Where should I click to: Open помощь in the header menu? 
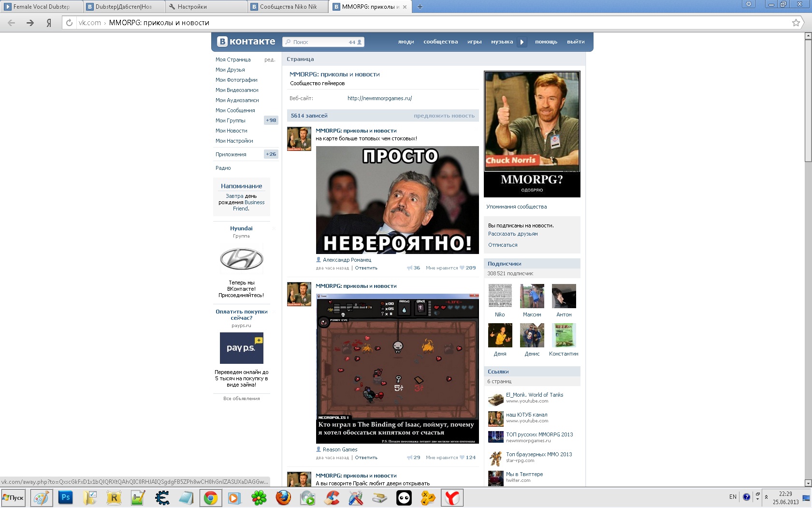pos(546,42)
